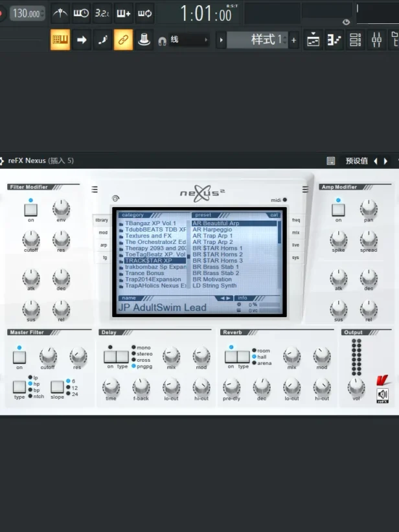Click the reFX Nexus plugin gear icon
399x532 pixels.
(x=2, y=161)
